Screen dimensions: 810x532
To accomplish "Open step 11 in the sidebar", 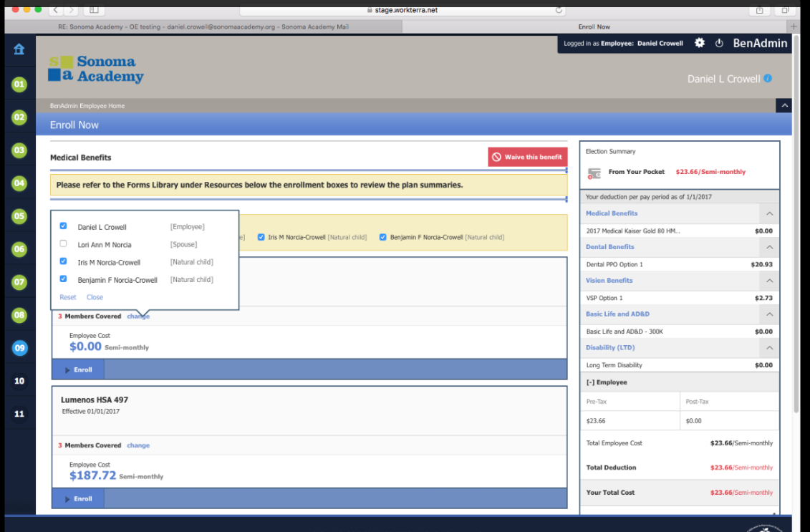I will 19,414.
